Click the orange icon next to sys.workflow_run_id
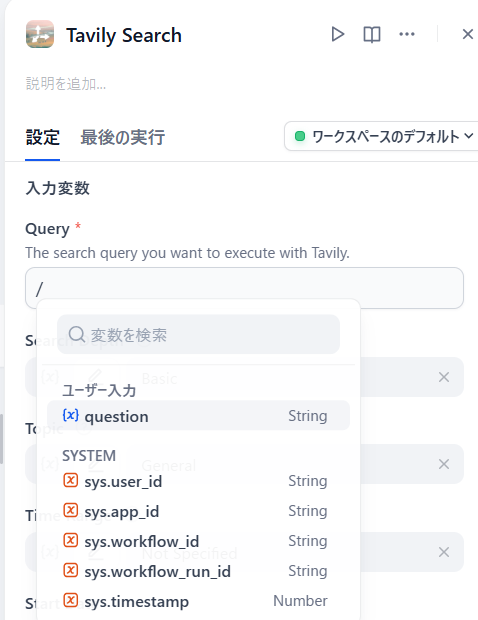 point(70,570)
